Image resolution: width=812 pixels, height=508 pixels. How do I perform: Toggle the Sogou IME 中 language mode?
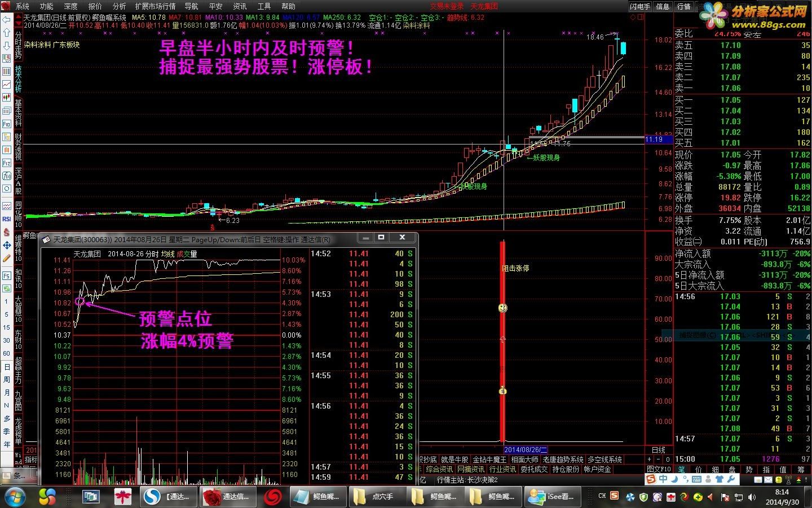663,479
